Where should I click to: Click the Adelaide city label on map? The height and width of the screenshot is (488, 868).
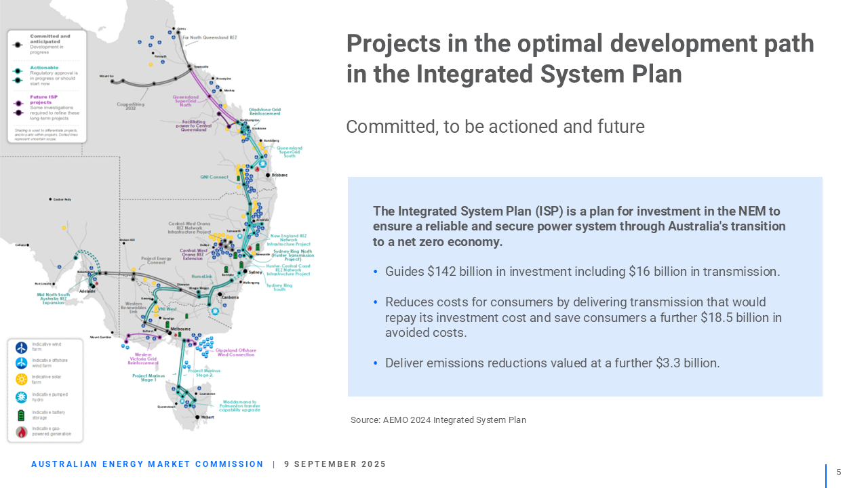coord(86,290)
